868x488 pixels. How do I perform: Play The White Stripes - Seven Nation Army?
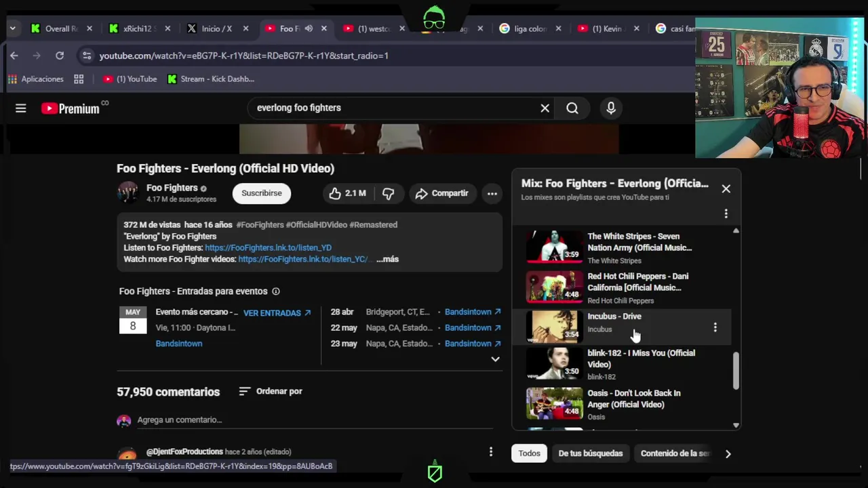(629, 247)
